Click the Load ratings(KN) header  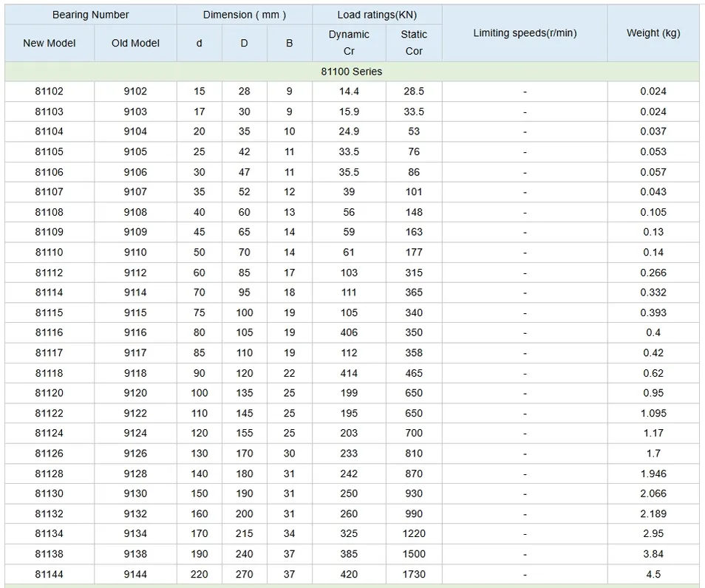377,15
